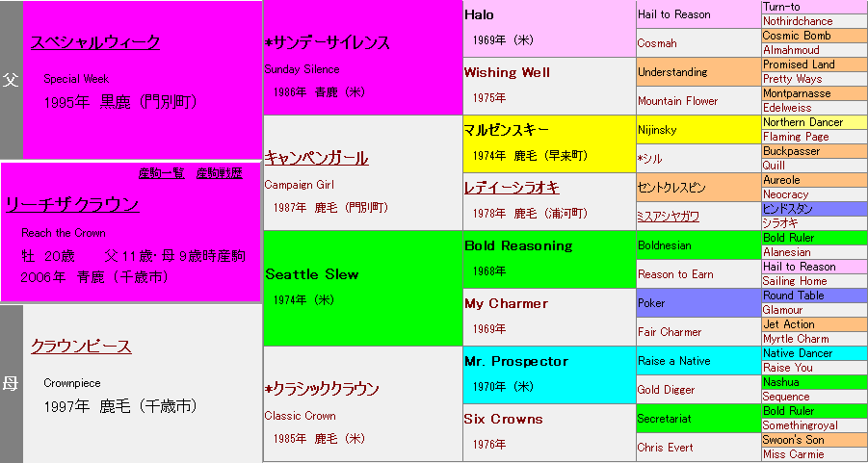Viewport: 868px width, 463px height.
Task: Open the 産駒戦歴 offspring race history link
Action: pyautogui.click(x=220, y=173)
